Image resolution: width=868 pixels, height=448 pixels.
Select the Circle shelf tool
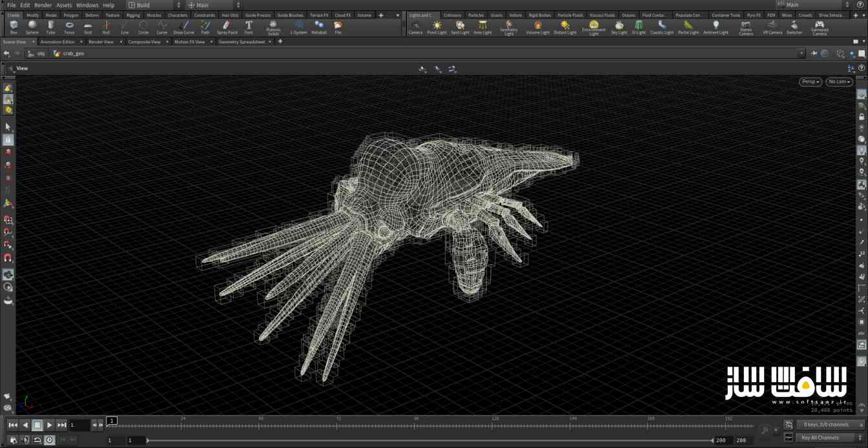pos(143,26)
